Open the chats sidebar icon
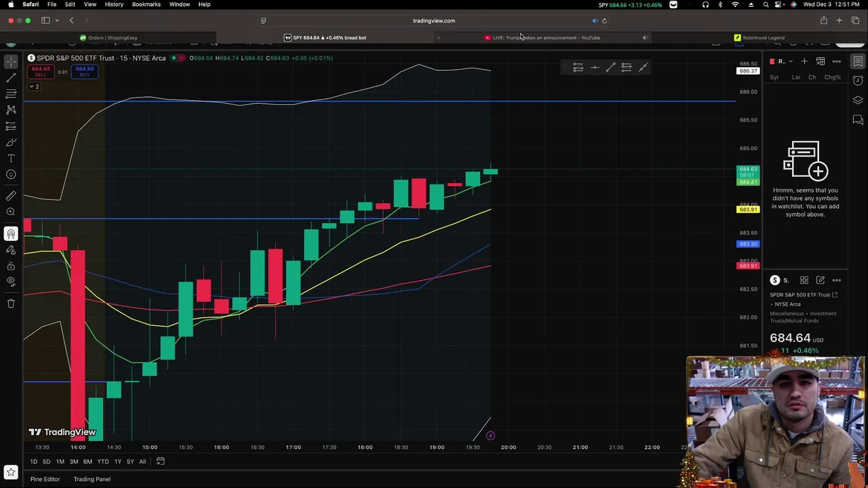 tap(858, 120)
